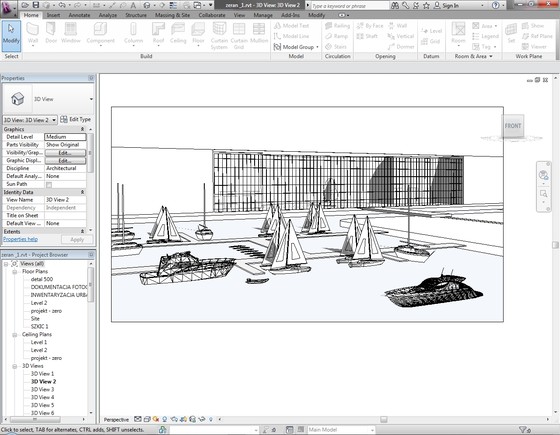Collapse the Identity Data section

click(x=82, y=192)
